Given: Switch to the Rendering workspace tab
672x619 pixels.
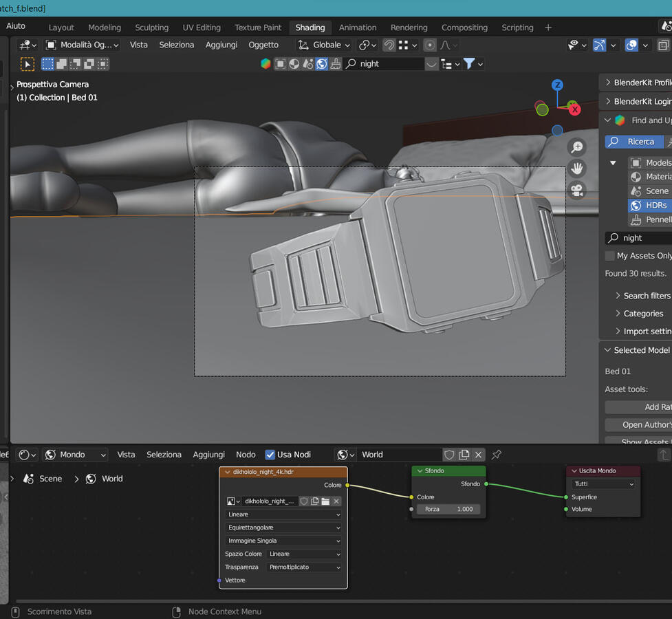Looking at the screenshot, I should 409,28.
